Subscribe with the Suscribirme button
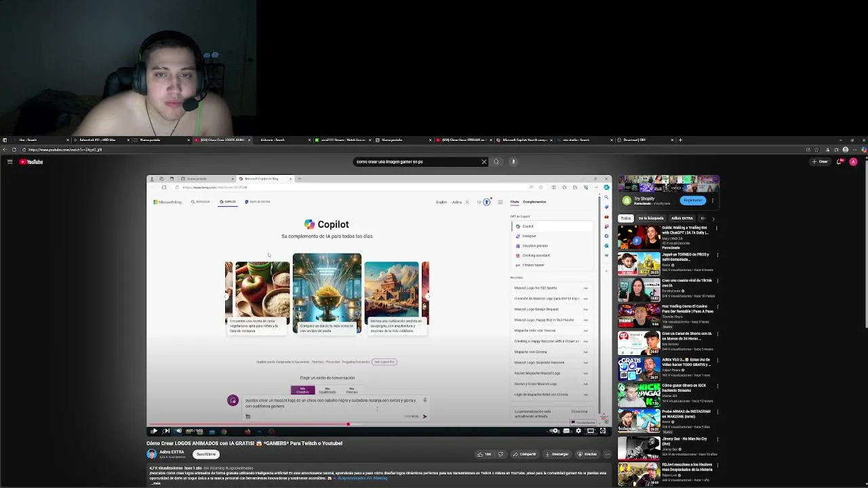 tap(206, 454)
